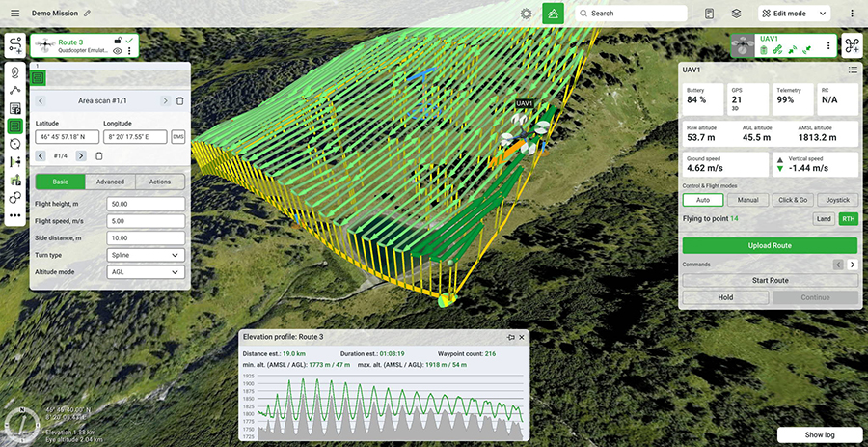Viewport: 868px width, 447px height.
Task: Delete Area scan segment with trash icon
Action: click(x=179, y=100)
